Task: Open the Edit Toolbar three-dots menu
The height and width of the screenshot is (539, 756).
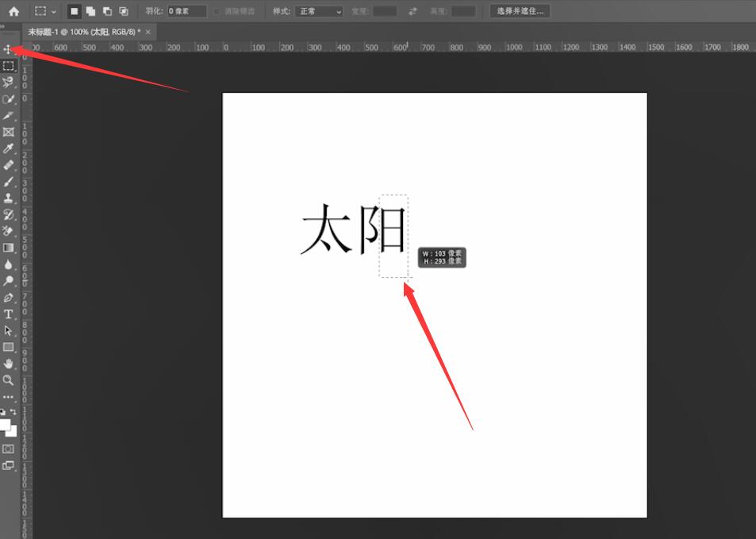Action: (x=8, y=397)
